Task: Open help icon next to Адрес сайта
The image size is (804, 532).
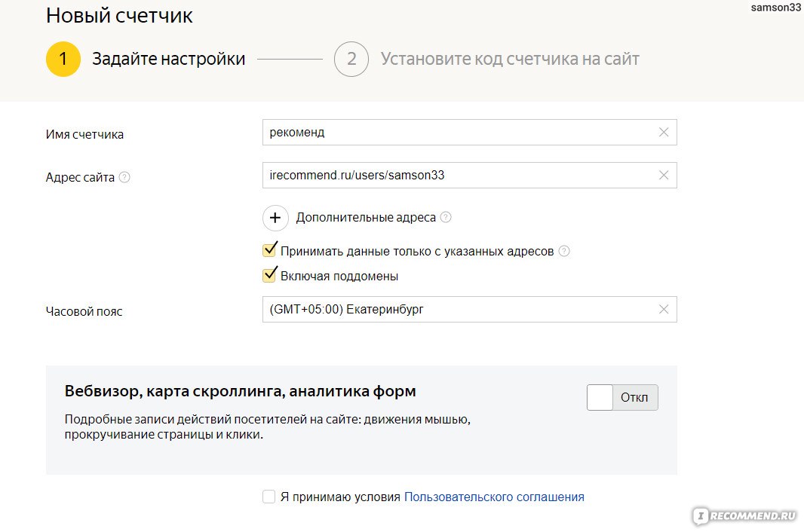Action: 124,178
